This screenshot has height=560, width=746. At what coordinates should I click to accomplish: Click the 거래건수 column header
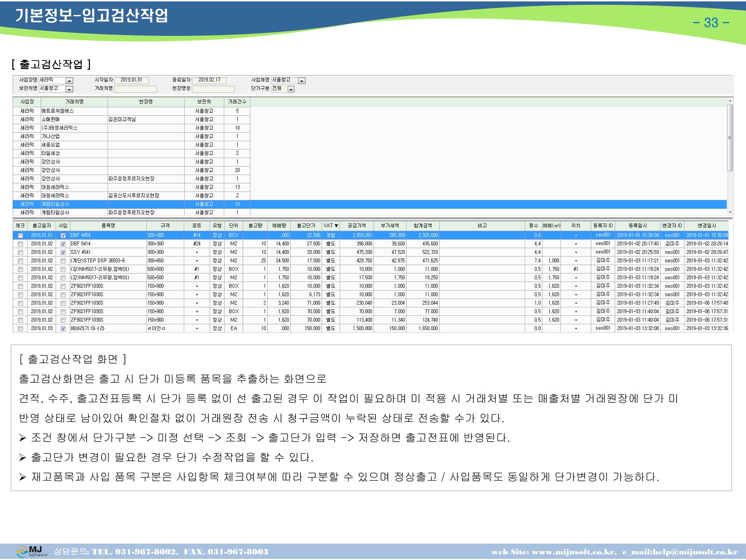237,102
